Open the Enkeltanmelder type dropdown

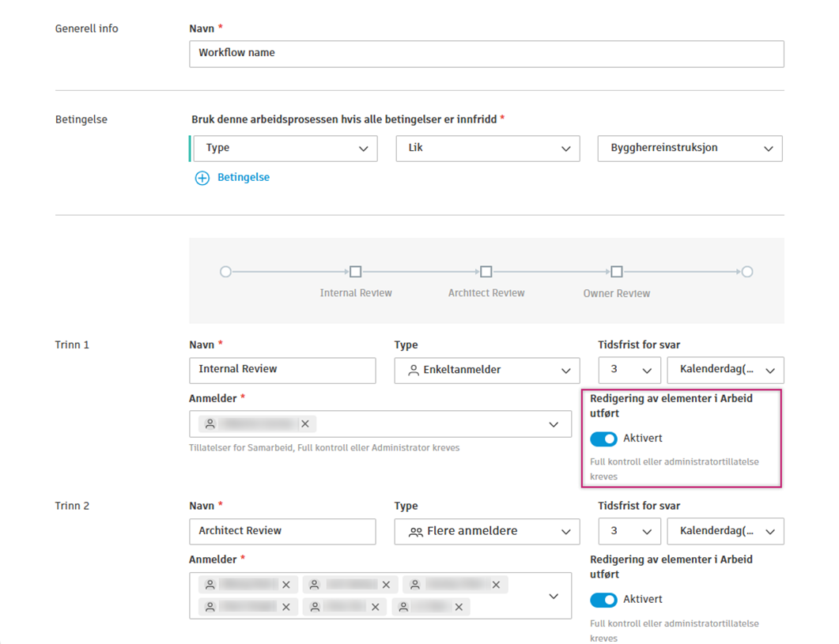coord(487,371)
